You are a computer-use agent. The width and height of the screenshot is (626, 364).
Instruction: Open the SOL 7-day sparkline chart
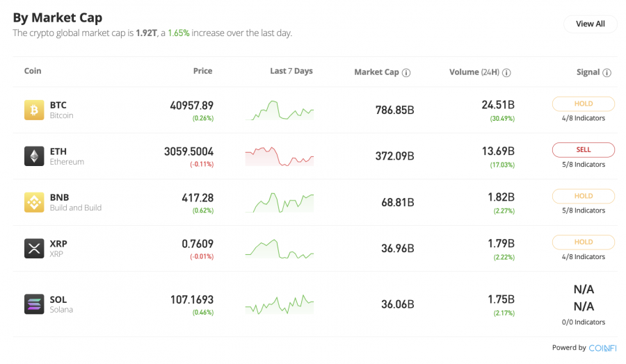click(x=280, y=304)
